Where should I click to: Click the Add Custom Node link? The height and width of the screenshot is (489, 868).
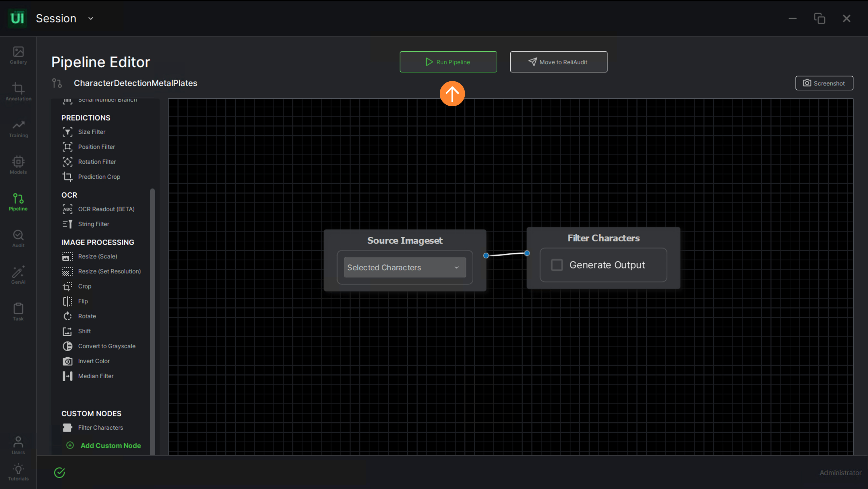[x=104, y=446]
